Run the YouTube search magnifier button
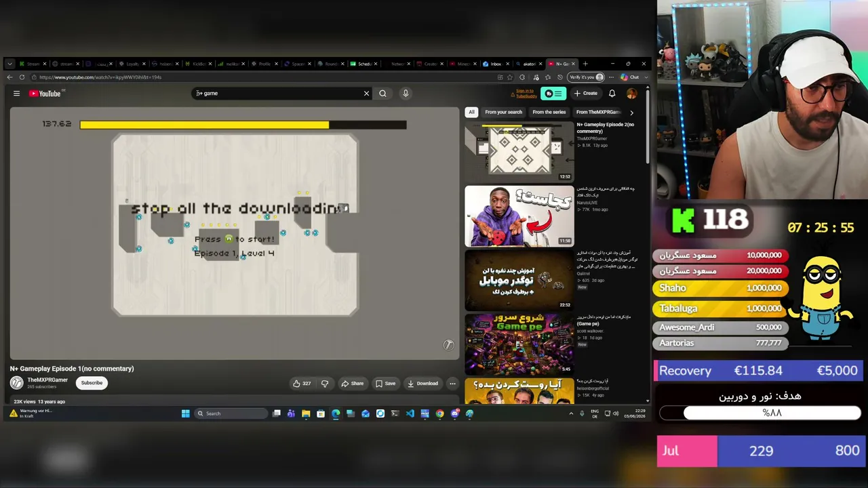868x488 pixels. point(382,94)
